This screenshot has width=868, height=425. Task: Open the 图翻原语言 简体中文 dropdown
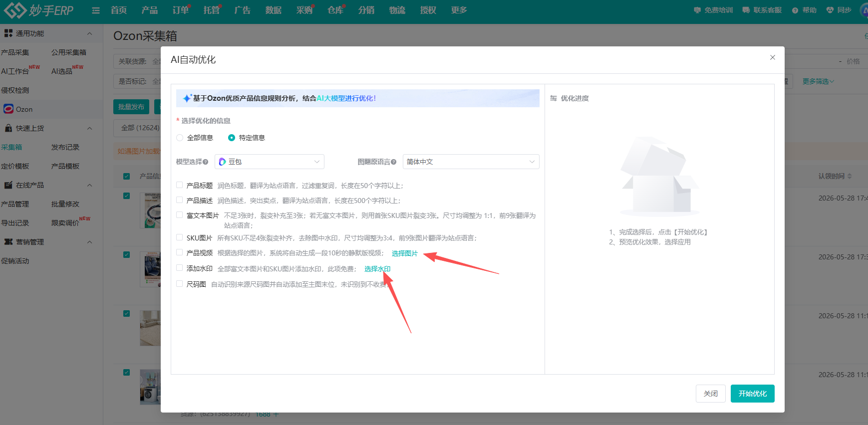click(471, 162)
